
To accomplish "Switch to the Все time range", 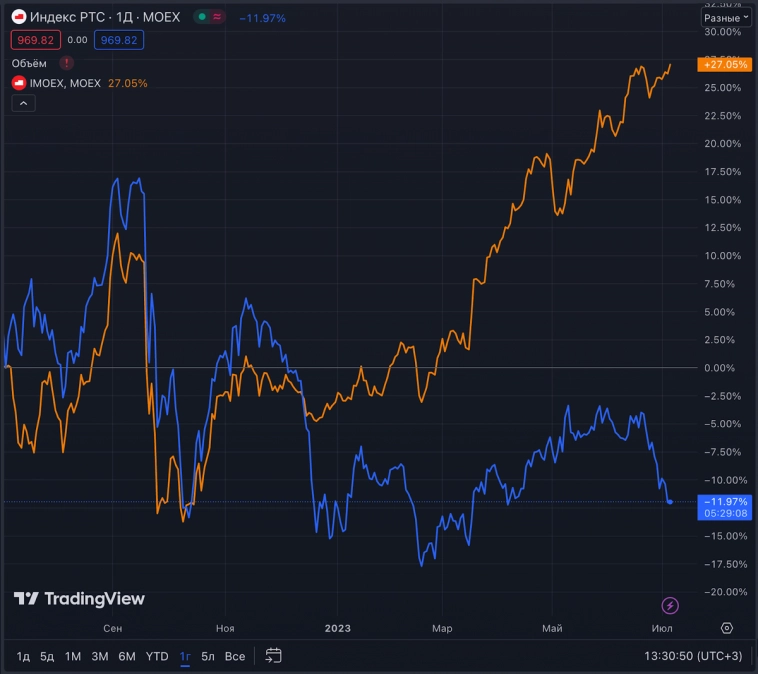I will click(235, 656).
